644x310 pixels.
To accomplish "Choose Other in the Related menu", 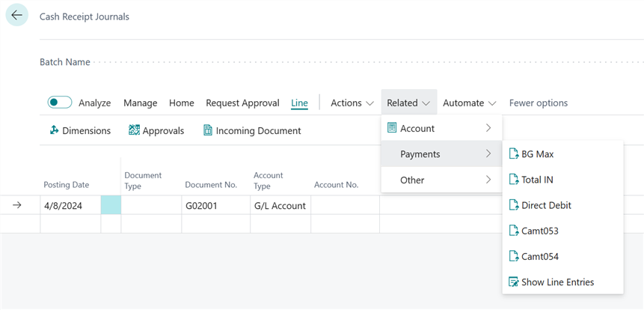I will [x=441, y=180].
